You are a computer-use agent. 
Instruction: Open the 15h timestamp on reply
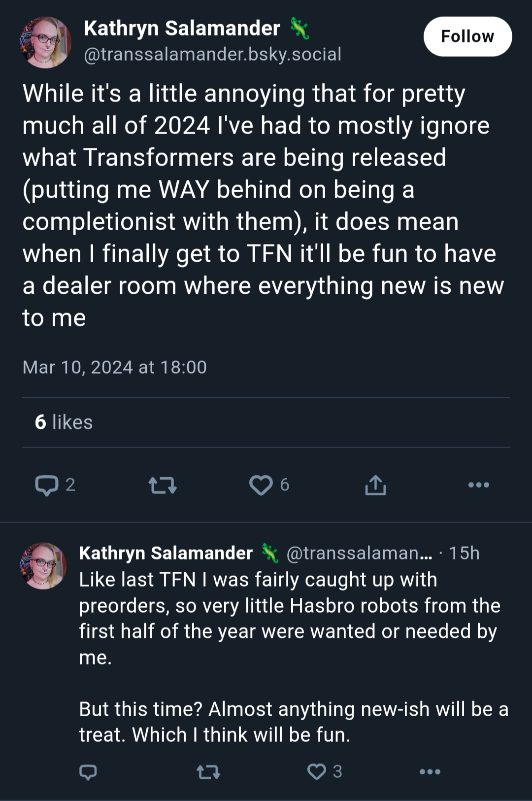(x=464, y=553)
